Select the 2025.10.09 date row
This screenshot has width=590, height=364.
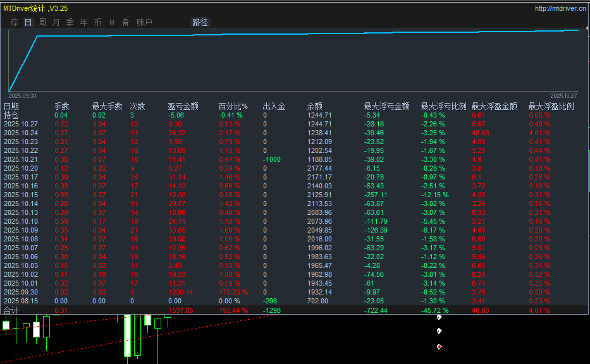click(x=21, y=230)
